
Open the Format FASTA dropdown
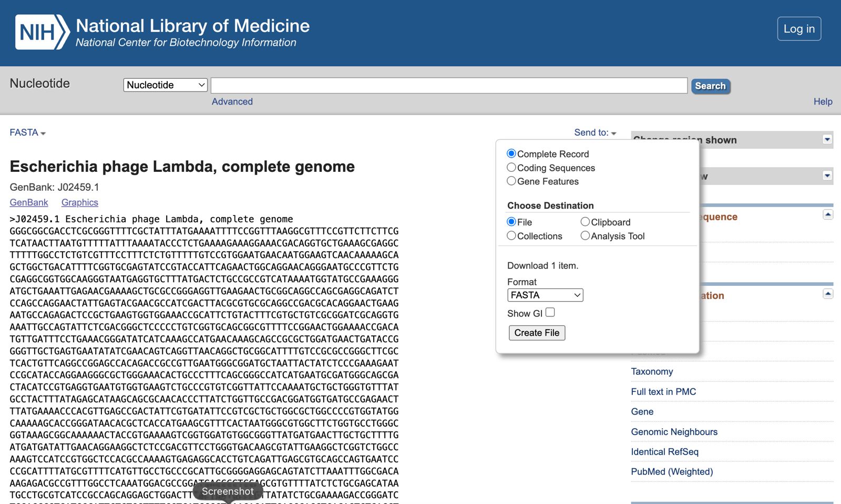coord(545,295)
